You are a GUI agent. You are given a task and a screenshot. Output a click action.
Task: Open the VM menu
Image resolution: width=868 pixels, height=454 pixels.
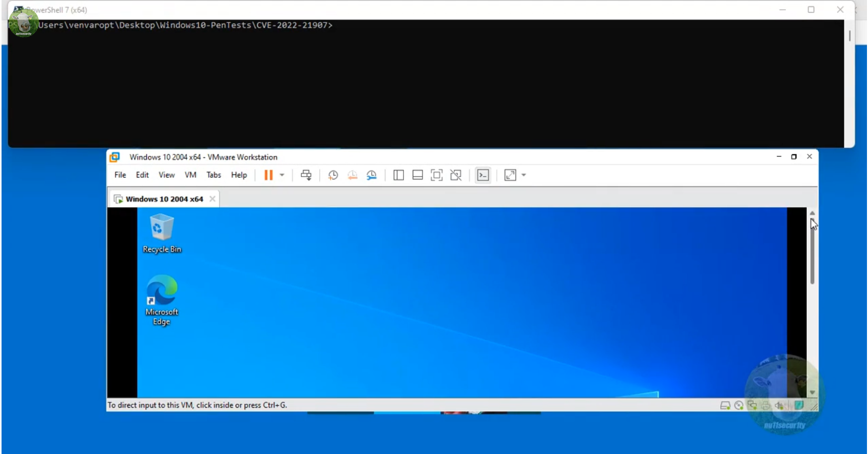click(190, 175)
